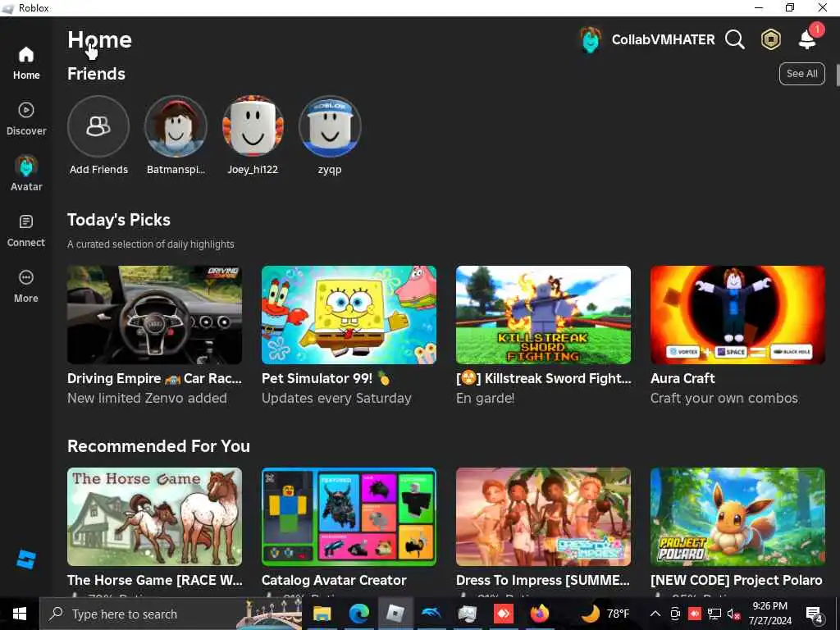Open File Explorer from taskbar

322,614
